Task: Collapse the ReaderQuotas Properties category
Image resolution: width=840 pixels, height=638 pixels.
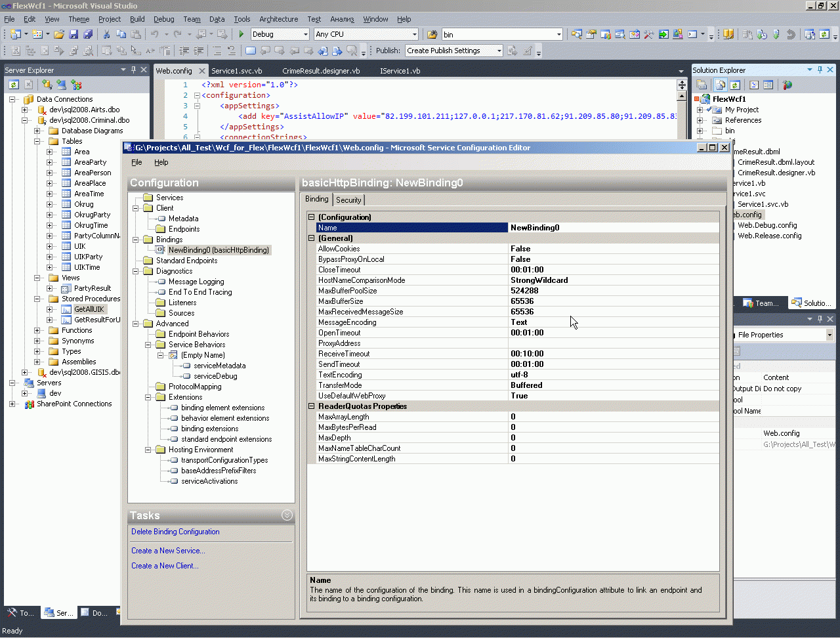Action: [312, 406]
